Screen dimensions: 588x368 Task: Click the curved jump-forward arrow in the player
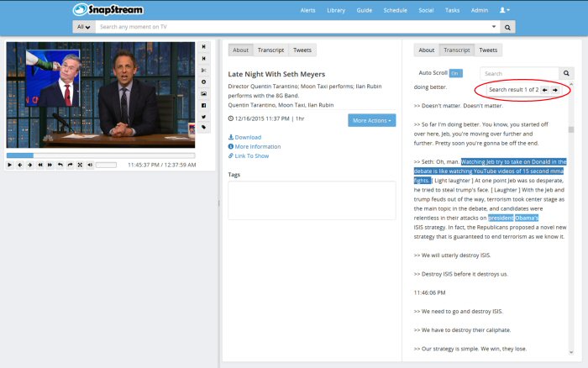[x=70, y=165]
